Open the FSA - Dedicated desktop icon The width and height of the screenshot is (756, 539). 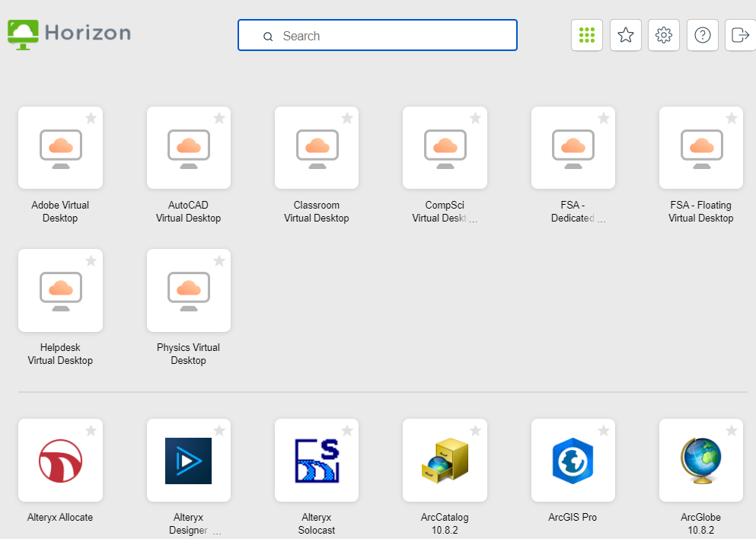pyautogui.click(x=573, y=148)
